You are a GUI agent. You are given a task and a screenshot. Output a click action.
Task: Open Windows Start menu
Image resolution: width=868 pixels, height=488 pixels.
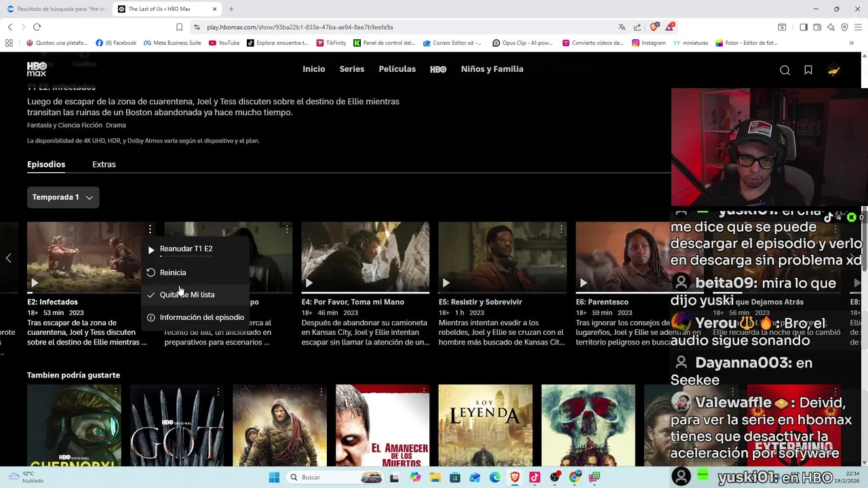click(x=274, y=477)
